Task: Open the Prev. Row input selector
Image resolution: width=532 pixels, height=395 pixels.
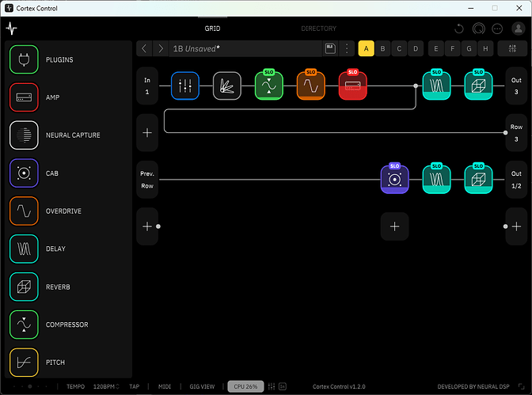Action: 147,180
